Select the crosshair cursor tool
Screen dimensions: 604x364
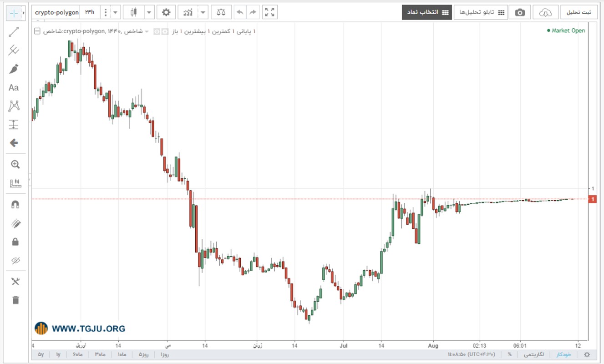[14, 13]
